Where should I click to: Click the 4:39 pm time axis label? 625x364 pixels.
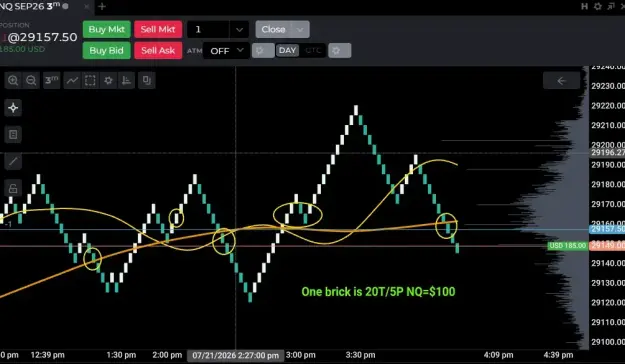coord(558,355)
